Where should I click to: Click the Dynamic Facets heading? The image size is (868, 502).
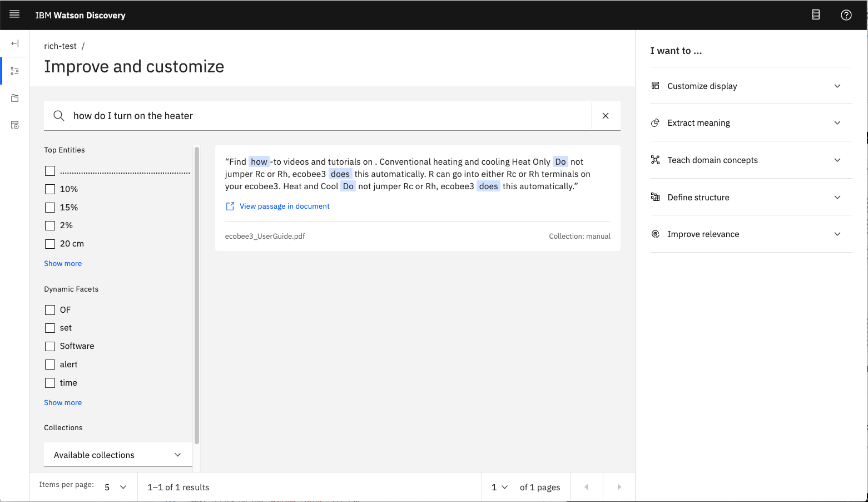point(71,289)
